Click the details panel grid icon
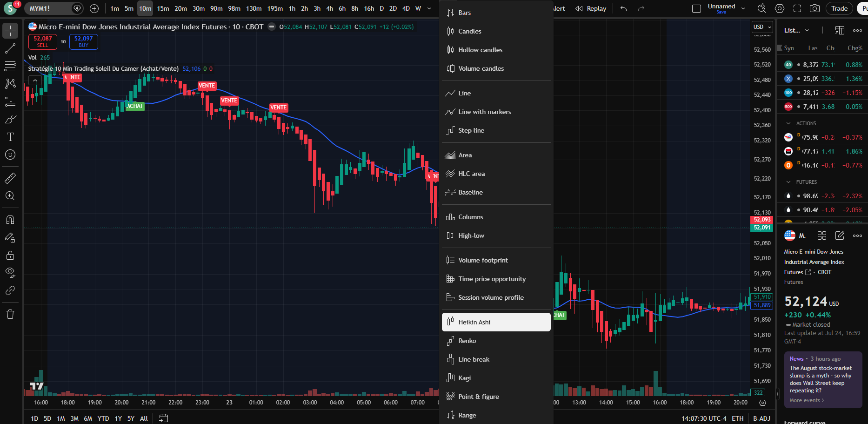 822,236
